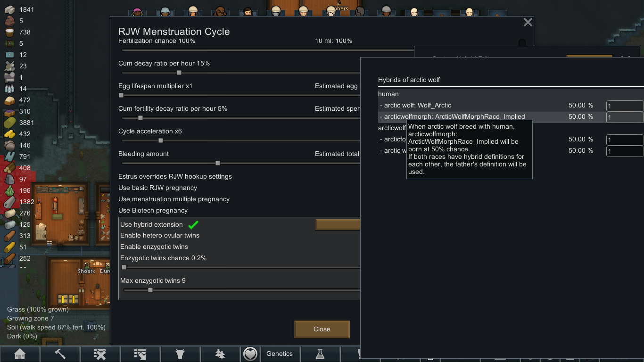Open the Architect menu icon

(x=20, y=354)
